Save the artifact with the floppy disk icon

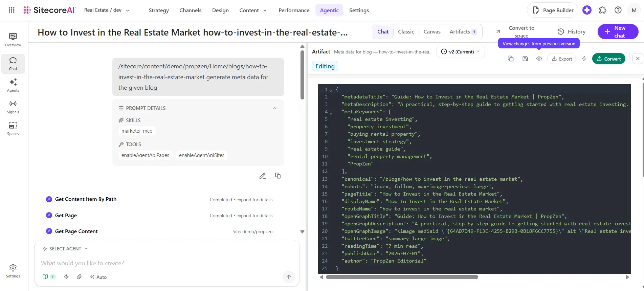[x=525, y=59]
